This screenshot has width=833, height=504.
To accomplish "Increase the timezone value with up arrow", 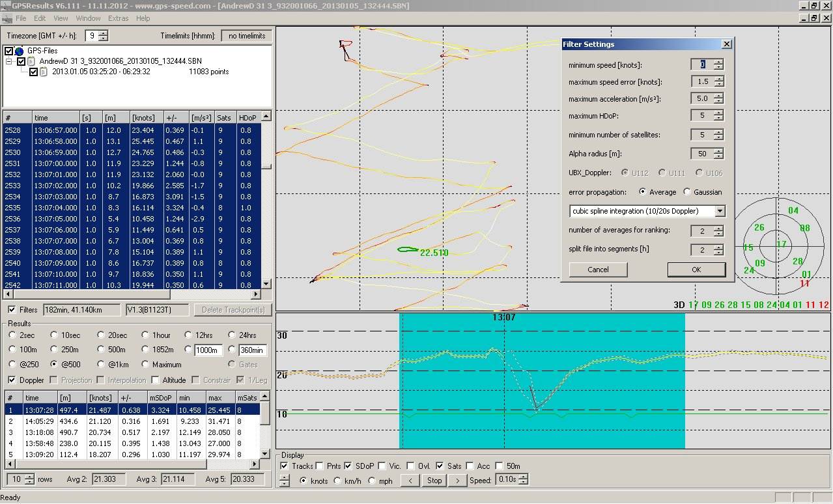I will pos(104,33).
